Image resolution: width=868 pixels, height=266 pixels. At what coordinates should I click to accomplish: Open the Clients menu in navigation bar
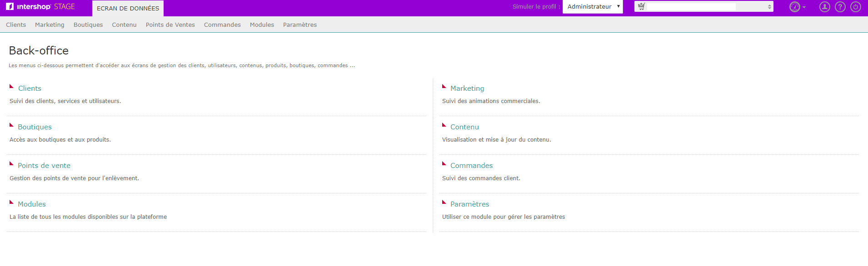[x=16, y=25]
